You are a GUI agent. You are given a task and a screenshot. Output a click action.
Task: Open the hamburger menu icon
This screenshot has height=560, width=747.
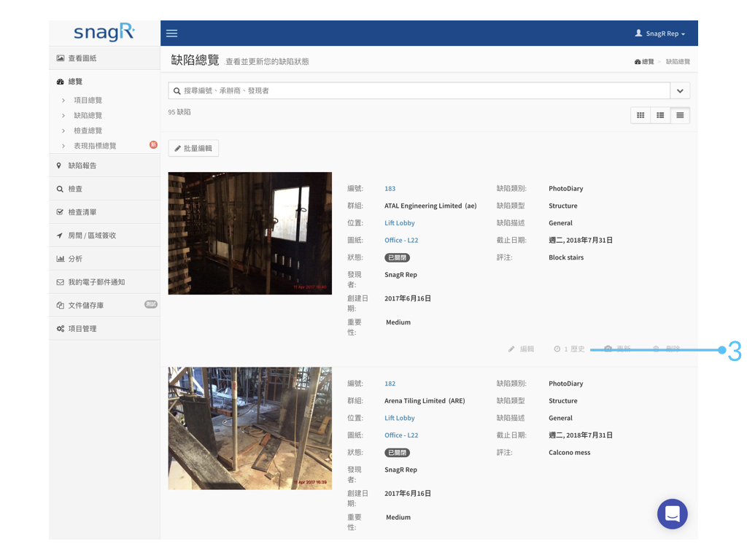pos(172,34)
